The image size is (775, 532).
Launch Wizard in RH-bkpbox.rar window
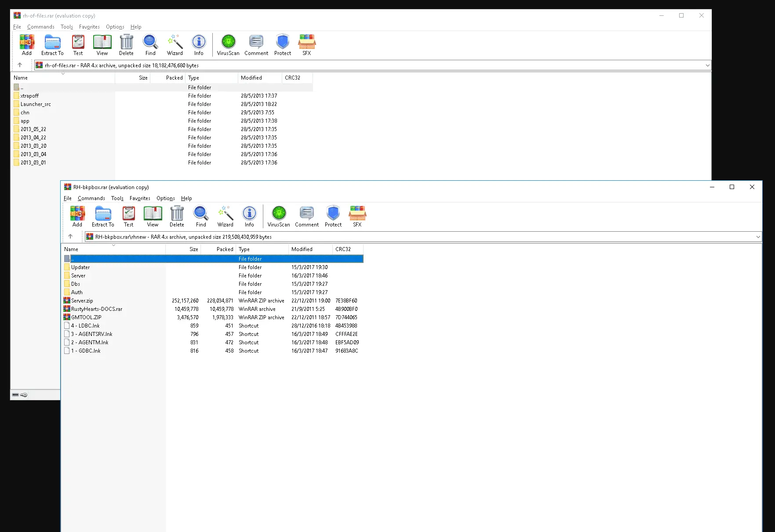(x=225, y=216)
